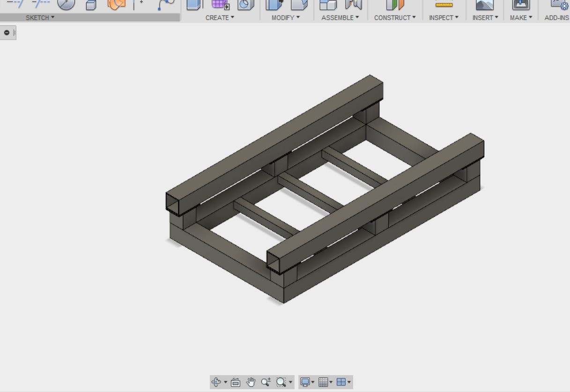The height and width of the screenshot is (392, 570).
Task: Expand the Orbit type dropdown arrow
Action: pos(225,382)
